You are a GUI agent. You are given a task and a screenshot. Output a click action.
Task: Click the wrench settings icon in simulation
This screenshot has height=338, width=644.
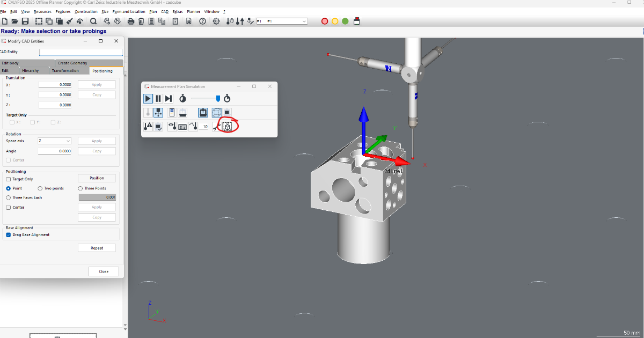pos(217,127)
